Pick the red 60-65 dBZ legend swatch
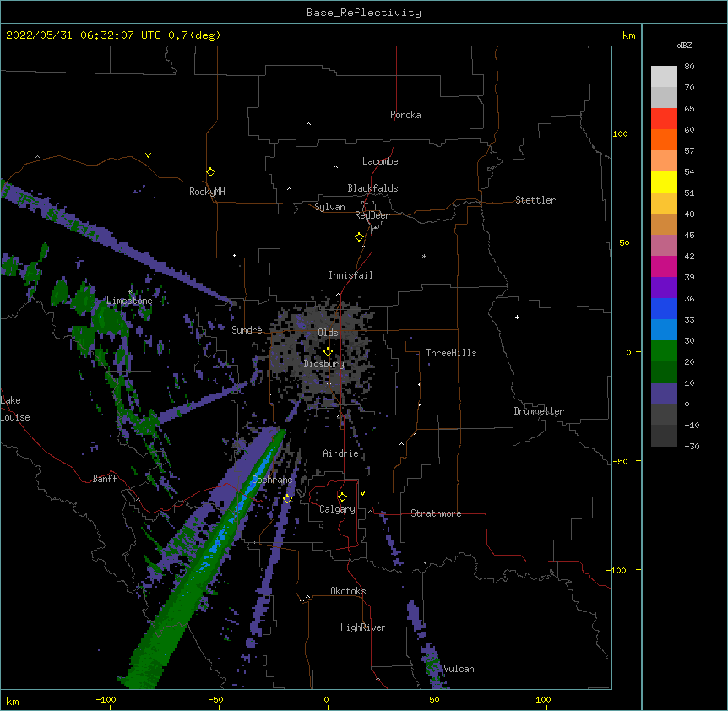Viewport: 728px width, 711px height. (664, 119)
